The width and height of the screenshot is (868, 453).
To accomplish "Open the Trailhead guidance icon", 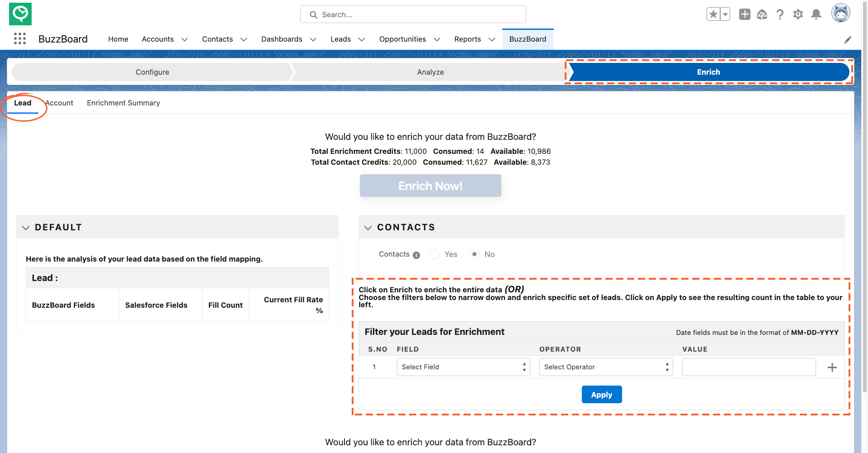I will pos(762,14).
